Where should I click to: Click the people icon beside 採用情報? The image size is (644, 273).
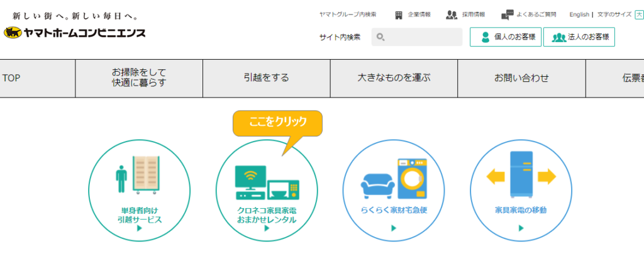(452, 15)
